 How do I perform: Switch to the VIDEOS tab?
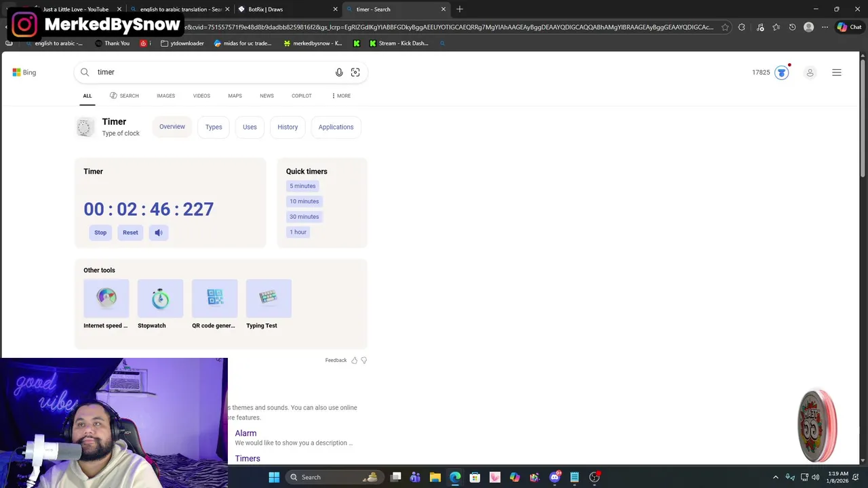pos(201,96)
